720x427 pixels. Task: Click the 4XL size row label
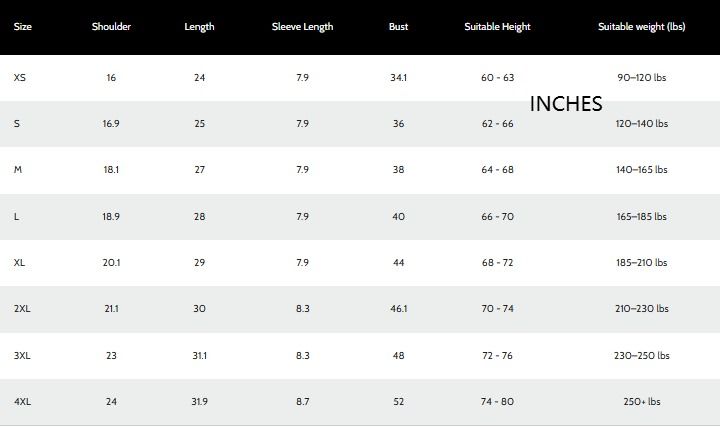pyautogui.click(x=22, y=402)
